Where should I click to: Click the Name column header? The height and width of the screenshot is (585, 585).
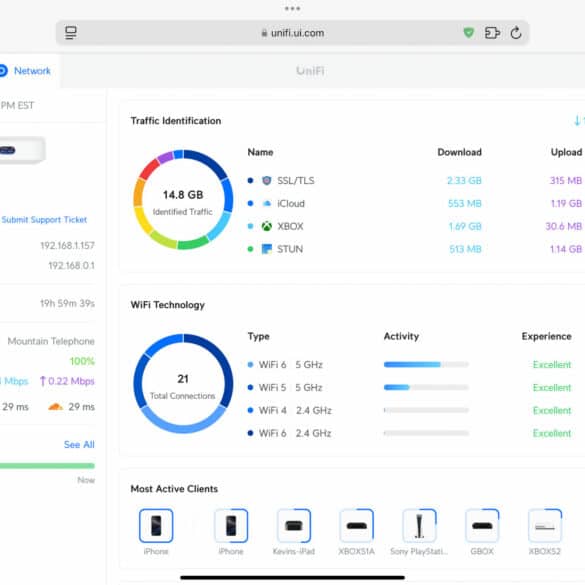(x=260, y=152)
